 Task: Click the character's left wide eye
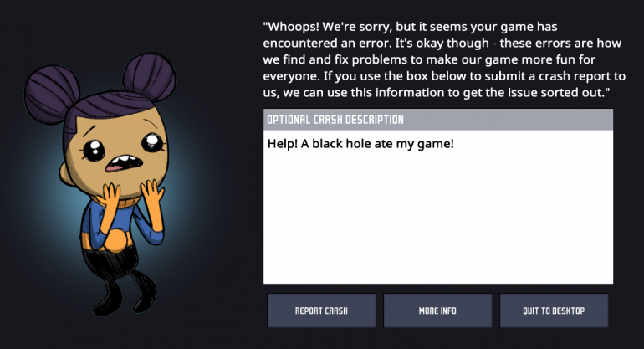[x=95, y=150]
